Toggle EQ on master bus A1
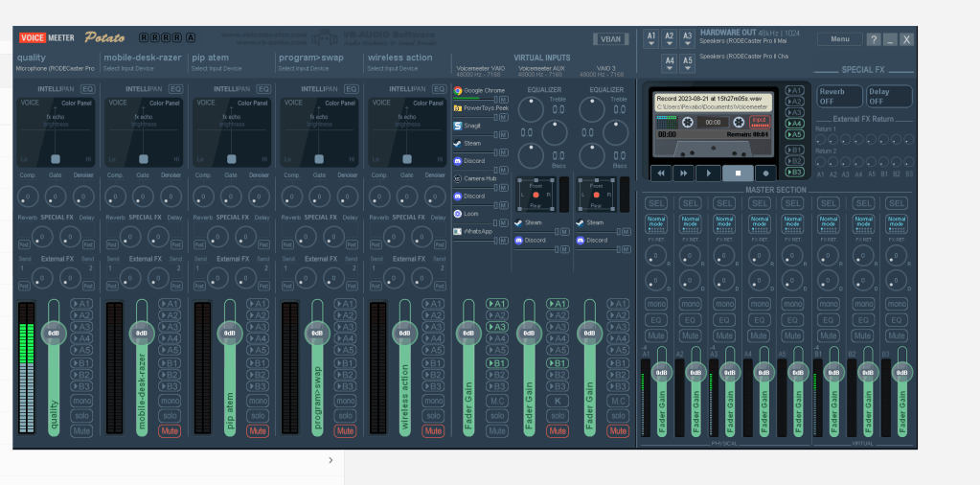980x485 pixels. coord(655,320)
